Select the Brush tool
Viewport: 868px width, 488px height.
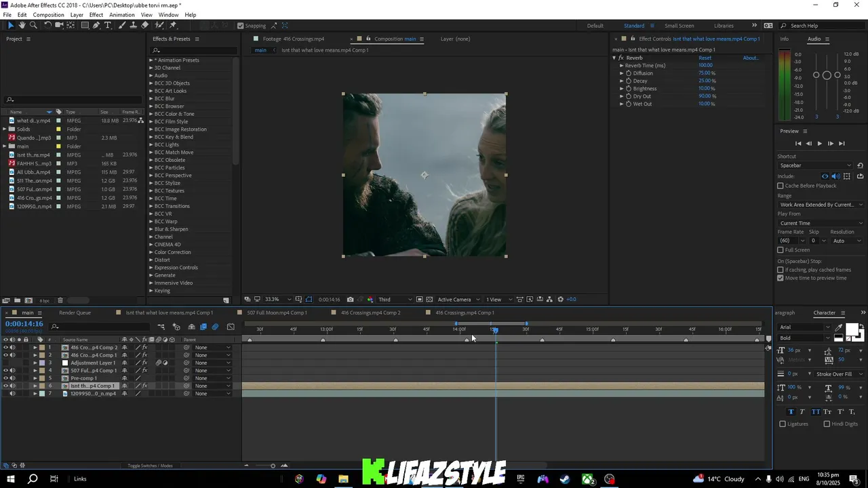tap(122, 25)
